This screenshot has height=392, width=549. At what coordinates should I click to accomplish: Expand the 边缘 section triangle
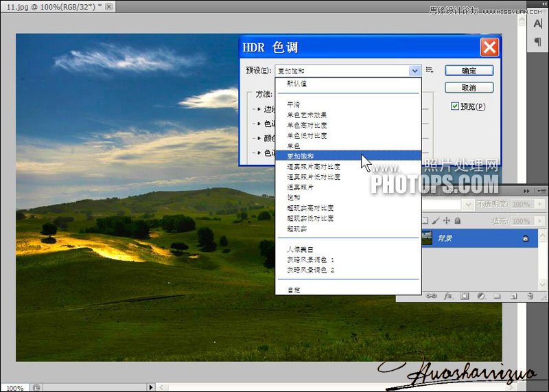tap(259, 109)
